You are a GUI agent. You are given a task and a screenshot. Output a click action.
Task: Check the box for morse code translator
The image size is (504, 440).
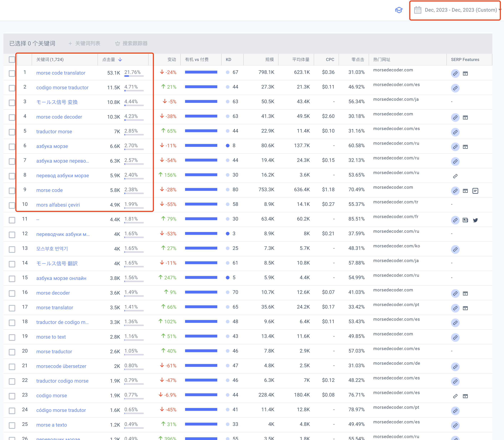pos(12,73)
